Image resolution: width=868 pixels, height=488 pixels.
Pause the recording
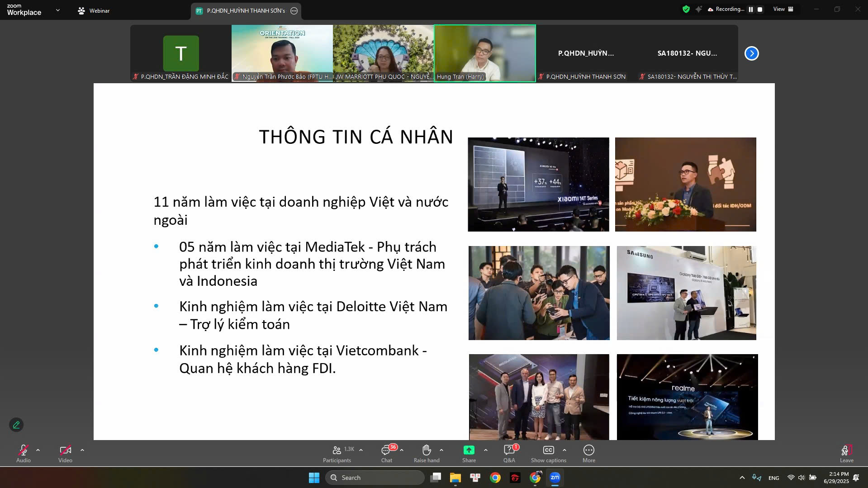tap(751, 9)
